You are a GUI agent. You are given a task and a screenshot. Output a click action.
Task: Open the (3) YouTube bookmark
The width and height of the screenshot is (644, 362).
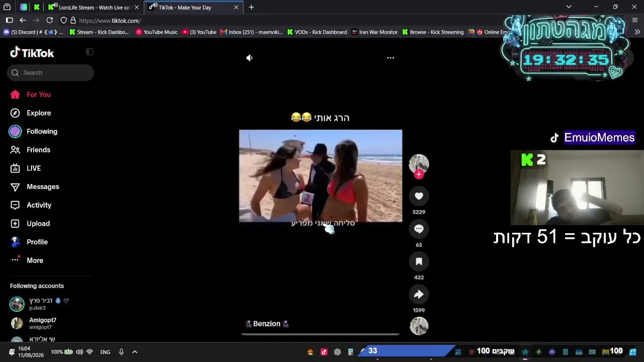(199, 32)
